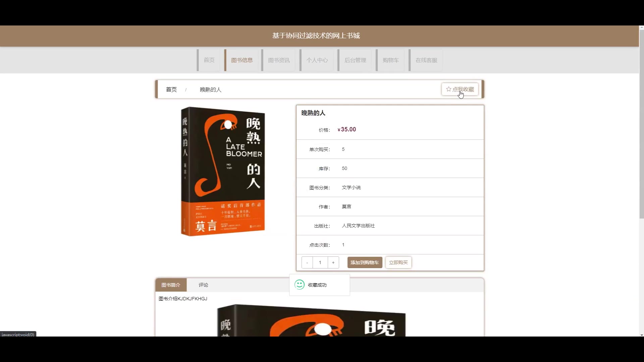Click the 图书介绍KJDKJFKHGJ description text
The image size is (644, 362).
point(183,299)
